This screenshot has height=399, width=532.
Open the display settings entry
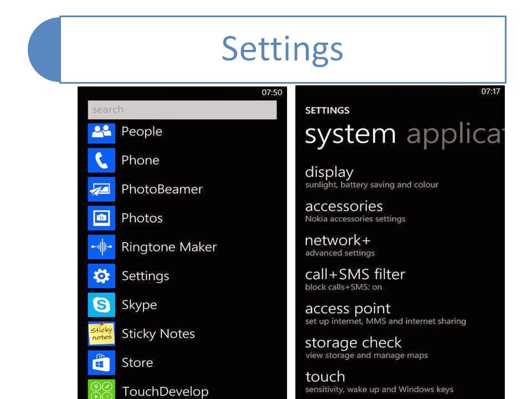[x=371, y=177]
